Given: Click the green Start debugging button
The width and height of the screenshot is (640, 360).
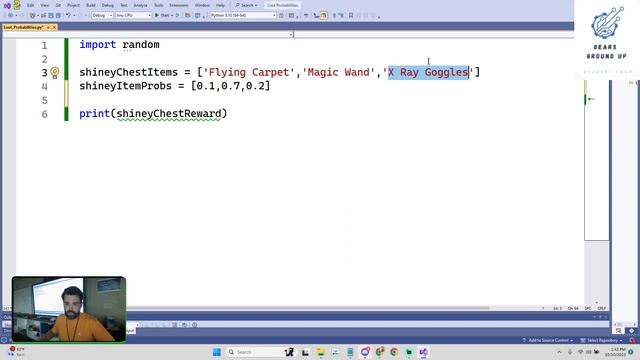Looking at the screenshot, I should [162, 15].
